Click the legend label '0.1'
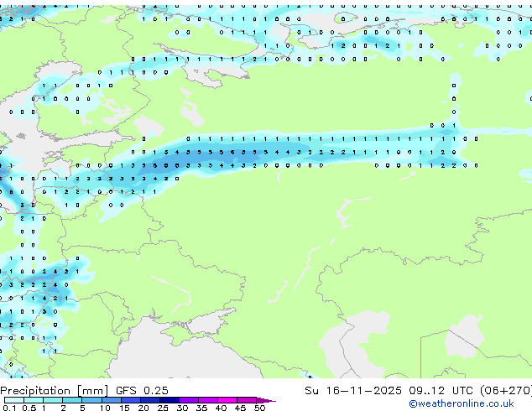The image size is (532, 411). pos(9,408)
